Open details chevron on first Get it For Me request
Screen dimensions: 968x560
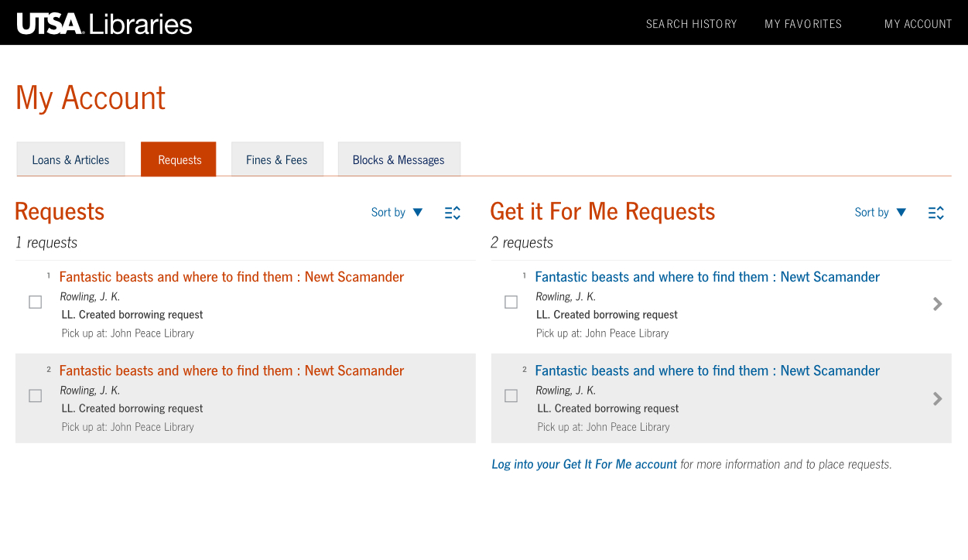coord(938,304)
